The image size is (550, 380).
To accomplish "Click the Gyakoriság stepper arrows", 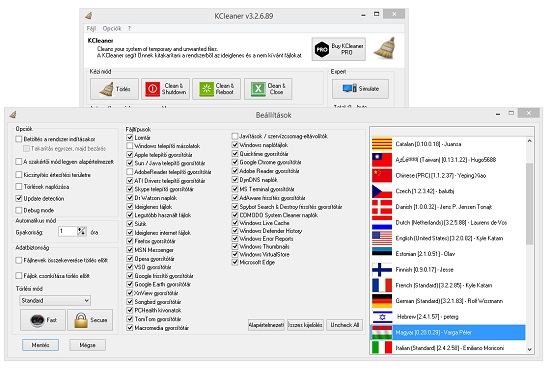I will [81, 231].
